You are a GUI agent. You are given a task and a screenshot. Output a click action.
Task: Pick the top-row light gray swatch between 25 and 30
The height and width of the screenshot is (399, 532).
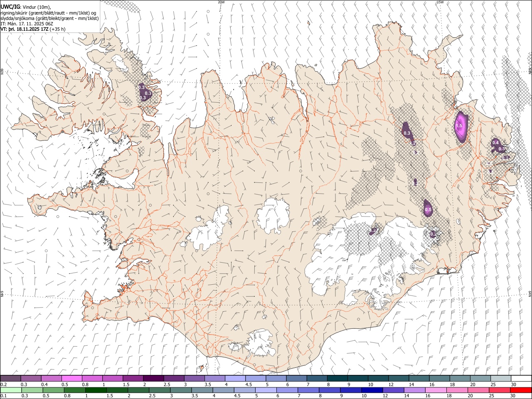pos(501,378)
